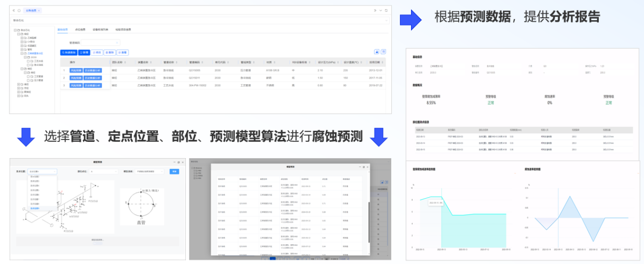Open the 模型选择 dropdown

[x=150, y=171]
